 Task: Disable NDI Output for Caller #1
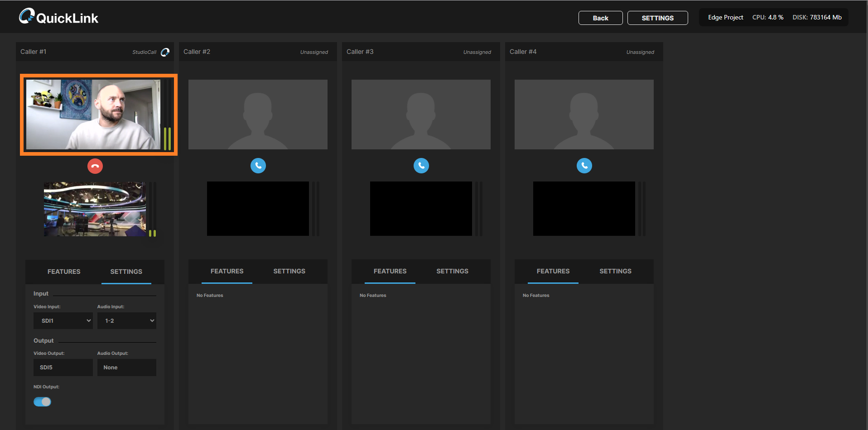pos(42,401)
